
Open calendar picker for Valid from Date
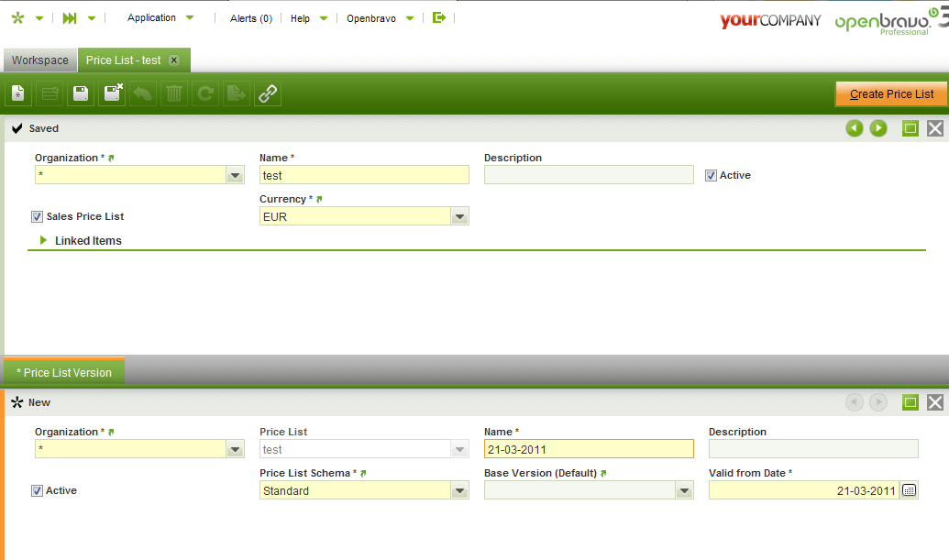click(909, 490)
